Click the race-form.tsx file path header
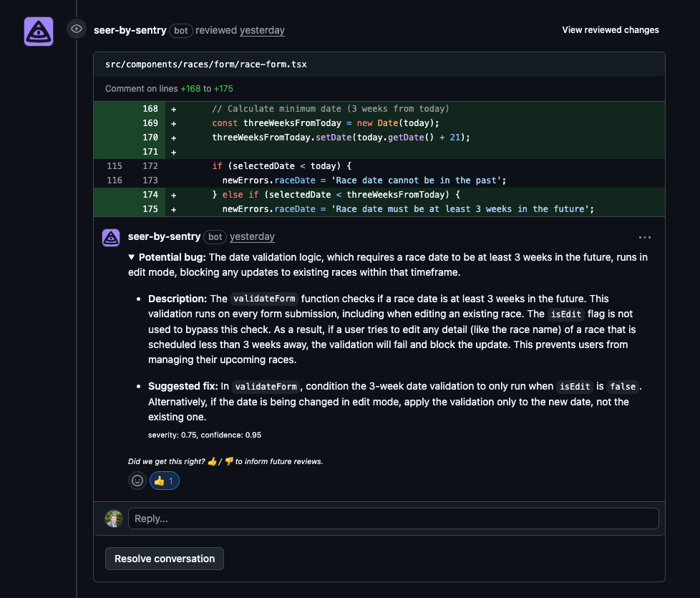The width and height of the screenshot is (700, 598). [x=207, y=64]
